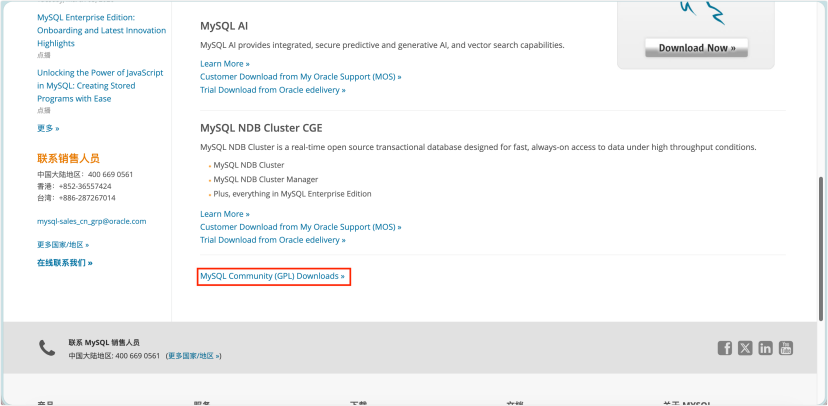Open Learn More under MySQL AI
The width and height of the screenshot is (828, 406).
[x=225, y=63]
